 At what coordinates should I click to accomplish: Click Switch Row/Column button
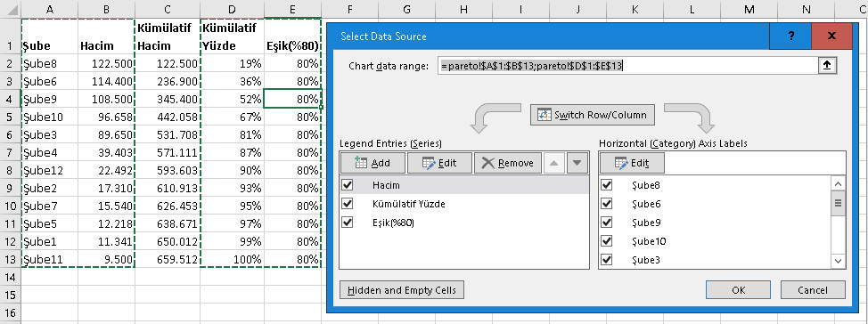(x=593, y=115)
